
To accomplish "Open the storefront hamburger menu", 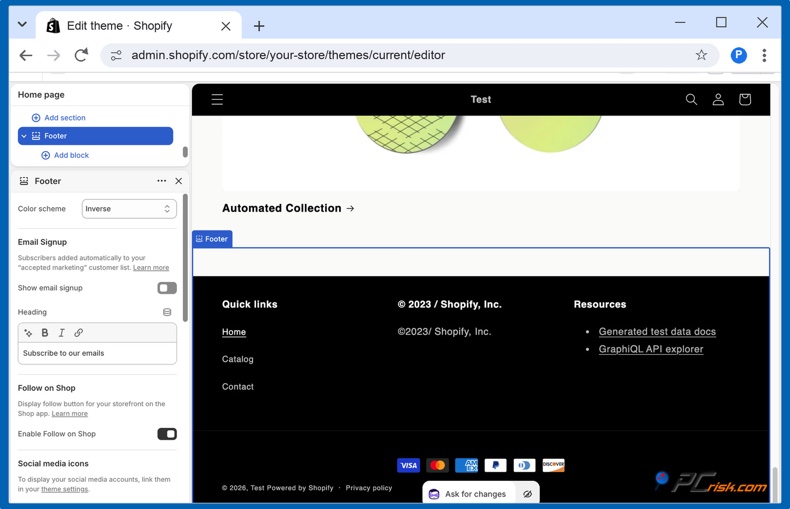I will tap(217, 99).
